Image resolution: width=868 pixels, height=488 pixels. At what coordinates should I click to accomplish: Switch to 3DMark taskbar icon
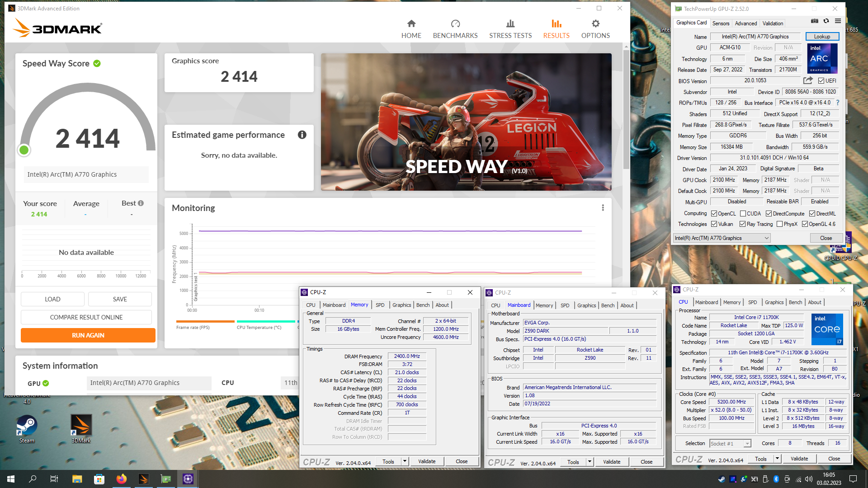(143, 479)
